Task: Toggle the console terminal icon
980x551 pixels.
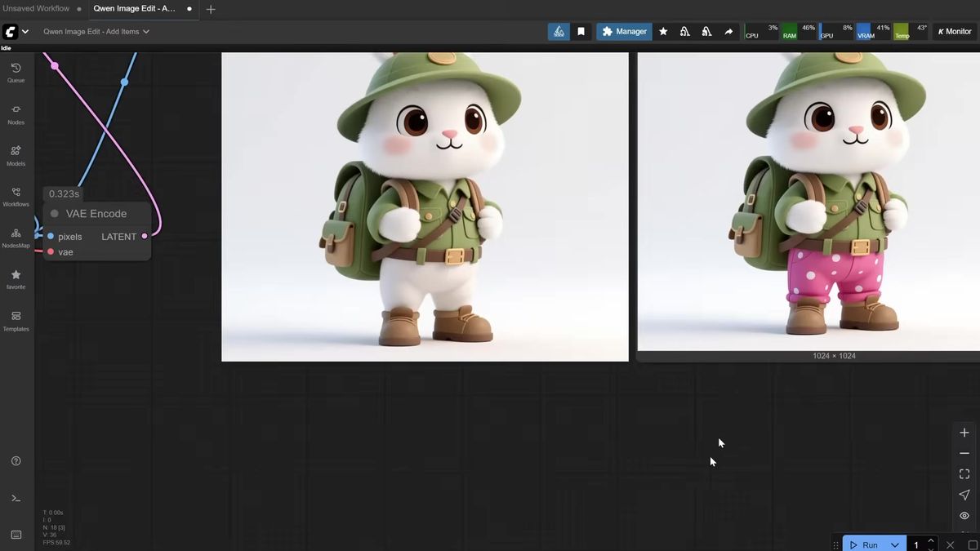Action: coord(16,498)
